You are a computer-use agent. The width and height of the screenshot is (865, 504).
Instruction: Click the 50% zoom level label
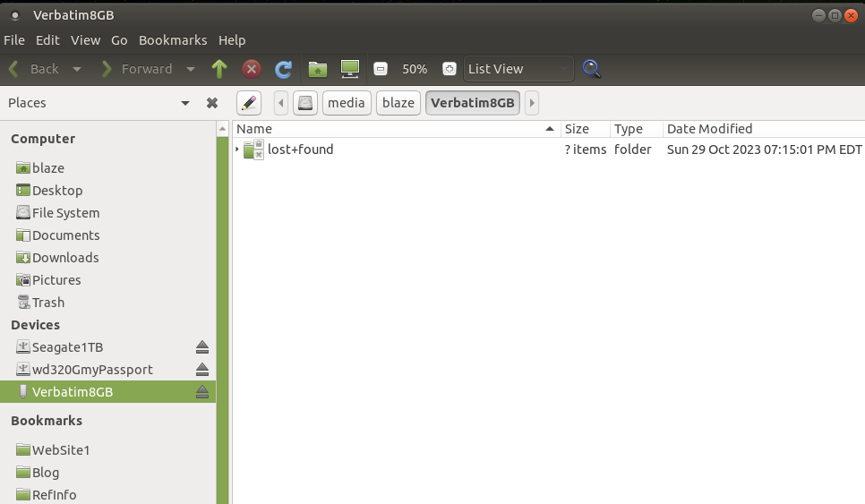point(415,70)
